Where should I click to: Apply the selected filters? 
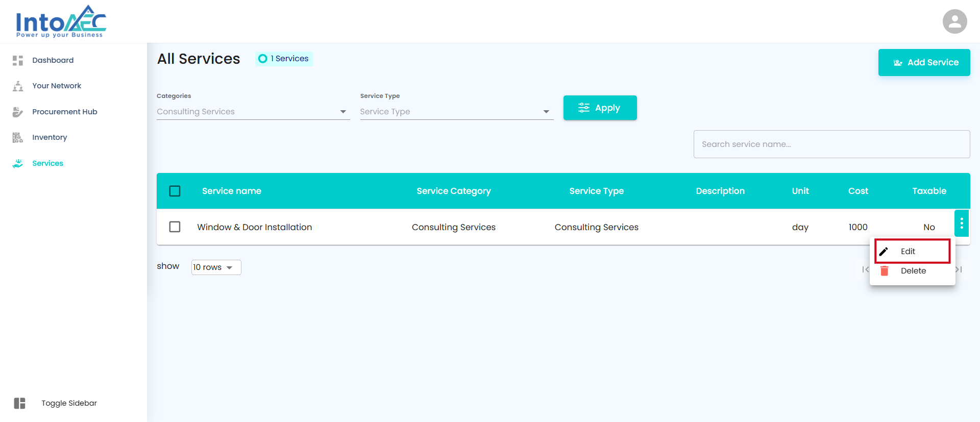click(x=600, y=108)
